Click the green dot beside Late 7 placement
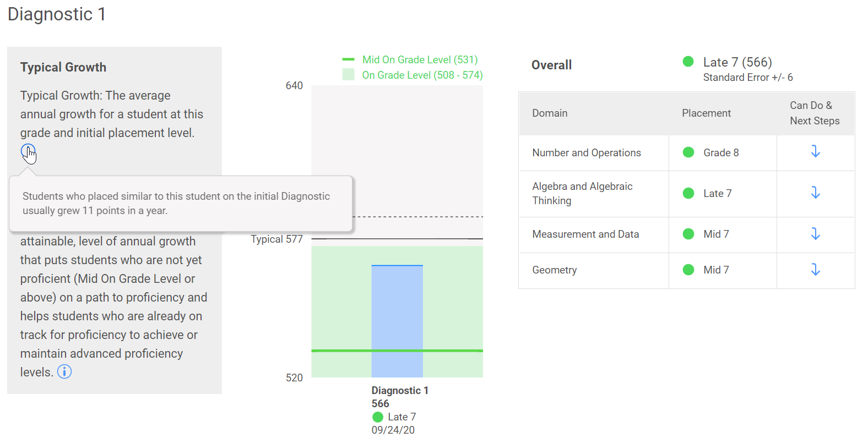Image resolution: width=868 pixels, height=443 pixels. coord(688,193)
